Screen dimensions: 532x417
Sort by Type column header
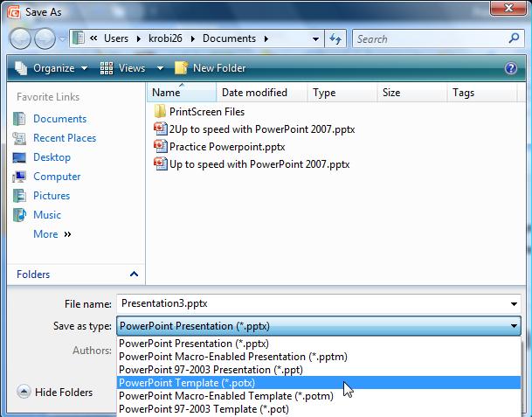click(342, 93)
